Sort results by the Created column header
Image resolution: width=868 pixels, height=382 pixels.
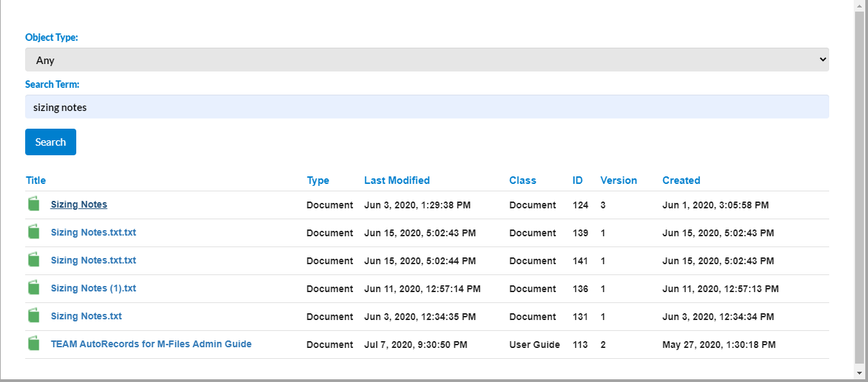[681, 180]
